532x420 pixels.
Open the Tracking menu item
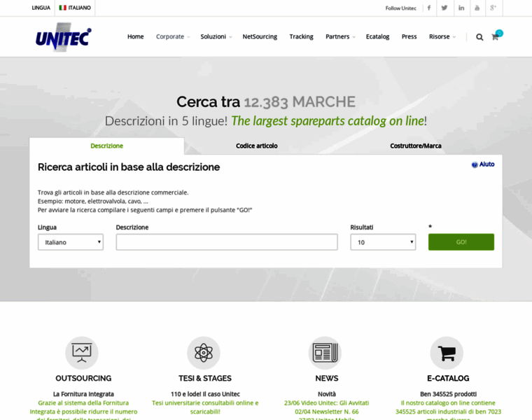(301, 36)
